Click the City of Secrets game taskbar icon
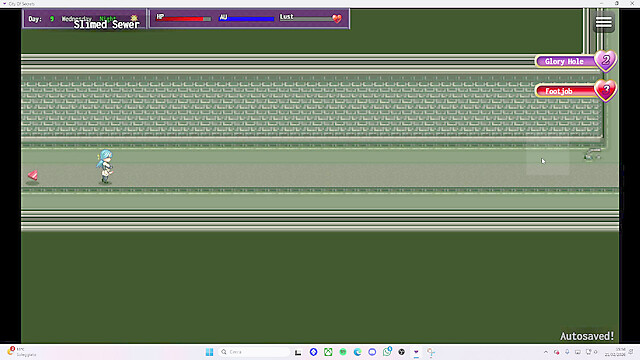 point(416,352)
